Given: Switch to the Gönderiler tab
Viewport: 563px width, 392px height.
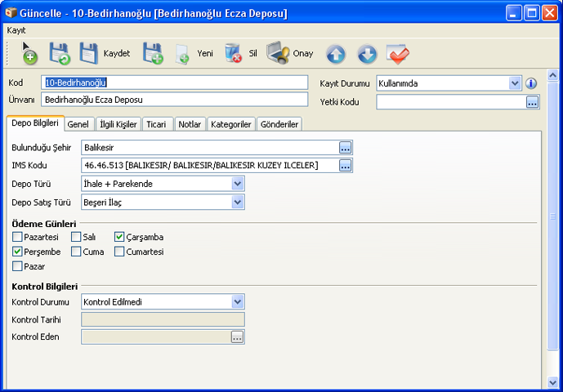Looking at the screenshot, I should pyautogui.click(x=279, y=124).
